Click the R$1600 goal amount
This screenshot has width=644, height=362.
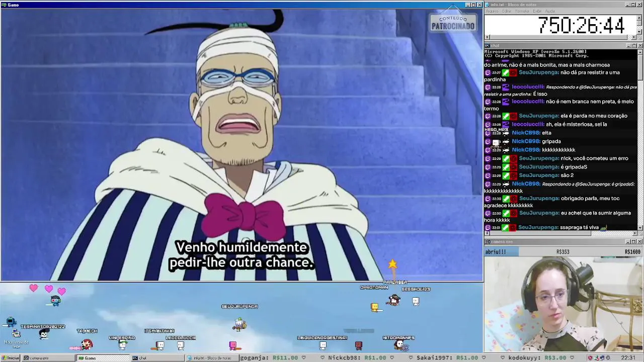(x=632, y=252)
